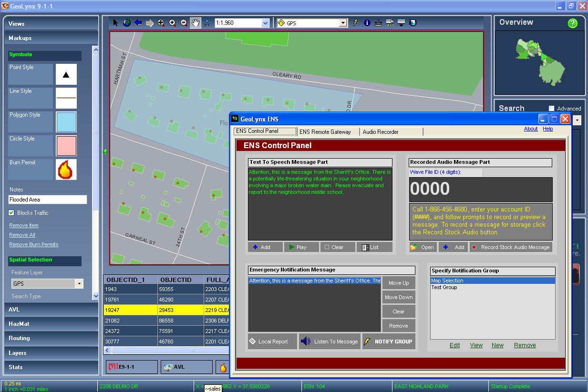588x392 pixels.
Task: Click the Remove All link
Action: coord(22,235)
